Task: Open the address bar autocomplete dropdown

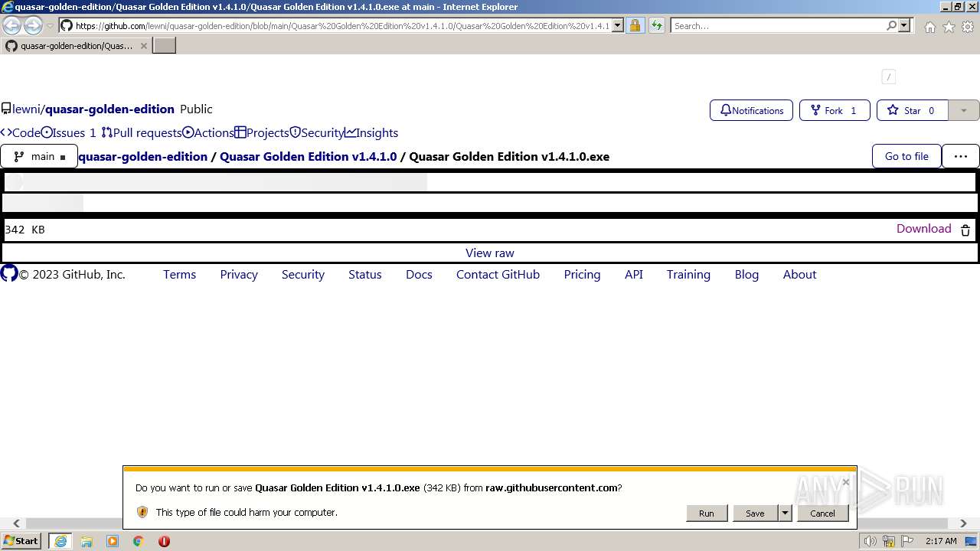Action: [x=618, y=25]
